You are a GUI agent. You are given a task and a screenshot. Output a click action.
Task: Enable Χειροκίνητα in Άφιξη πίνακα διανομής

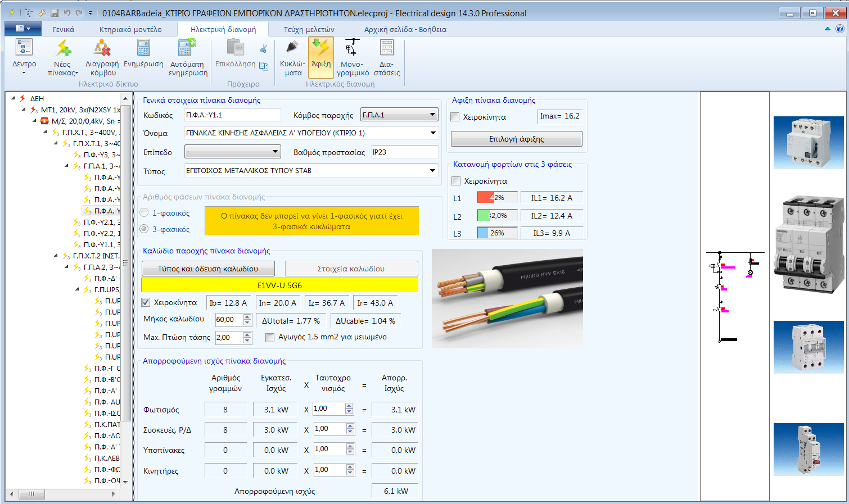[x=455, y=117]
